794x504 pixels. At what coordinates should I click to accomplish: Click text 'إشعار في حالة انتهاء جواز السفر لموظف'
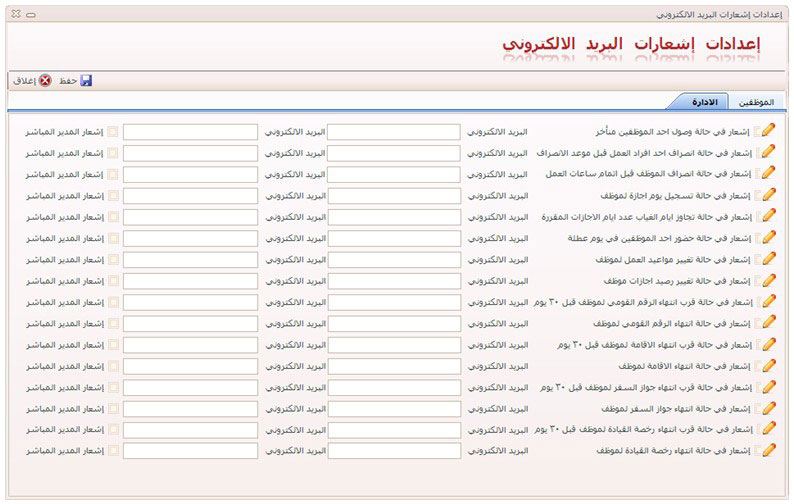(676, 408)
